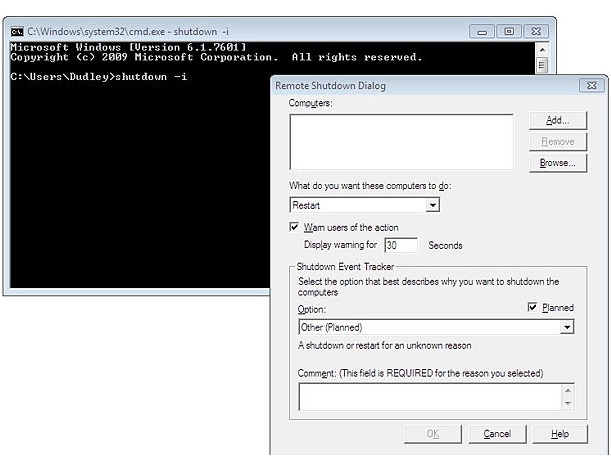Click Browse... to find computers

click(x=558, y=163)
